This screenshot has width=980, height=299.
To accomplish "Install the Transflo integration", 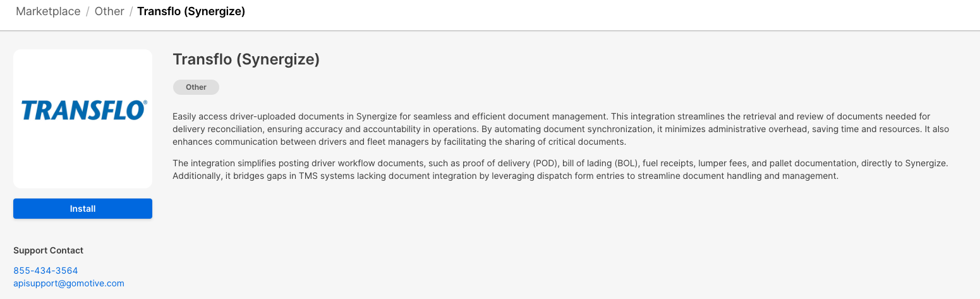I will click(83, 209).
